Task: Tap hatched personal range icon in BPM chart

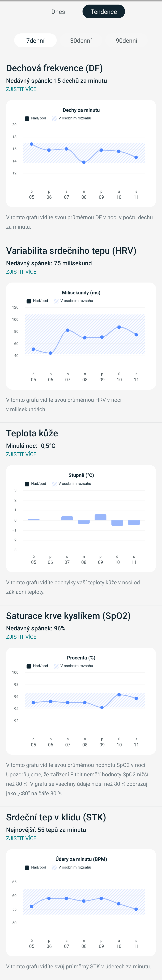Action: (x=54, y=867)
